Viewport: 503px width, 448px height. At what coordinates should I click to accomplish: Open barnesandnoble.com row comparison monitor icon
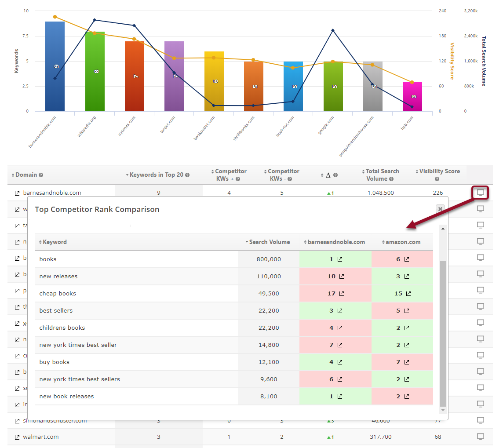[x=481, y=193]
